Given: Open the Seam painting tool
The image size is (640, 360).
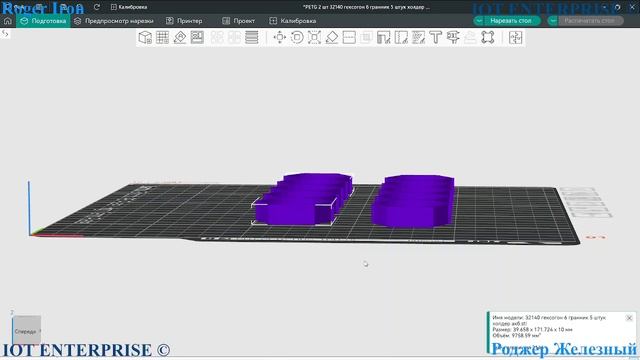Looking at the screenshot, I should (401, 38).
